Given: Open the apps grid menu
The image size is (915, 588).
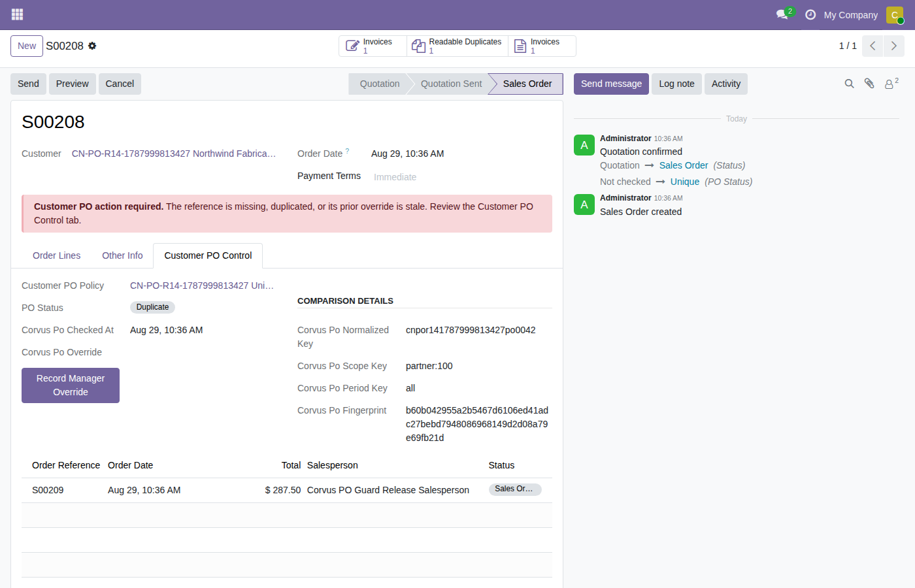Looking at the screenshot, I should click(17, 14).
